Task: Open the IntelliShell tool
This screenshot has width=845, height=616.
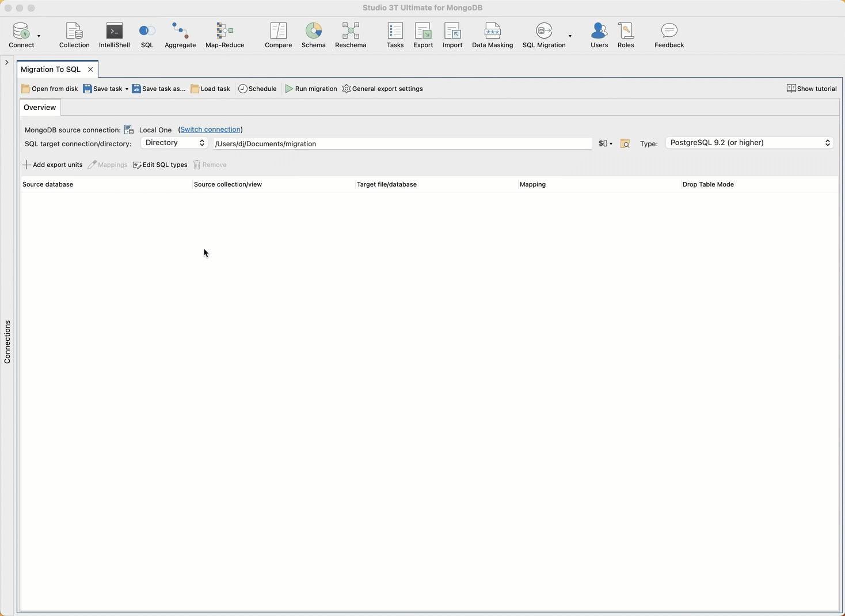Action: pyautogui.click(x=114, y=35)
